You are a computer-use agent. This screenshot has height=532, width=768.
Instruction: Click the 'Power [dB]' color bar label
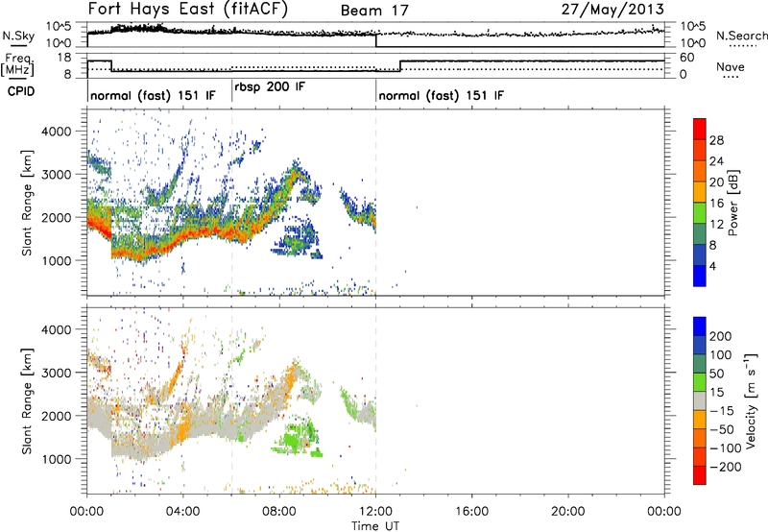[732, 203]
